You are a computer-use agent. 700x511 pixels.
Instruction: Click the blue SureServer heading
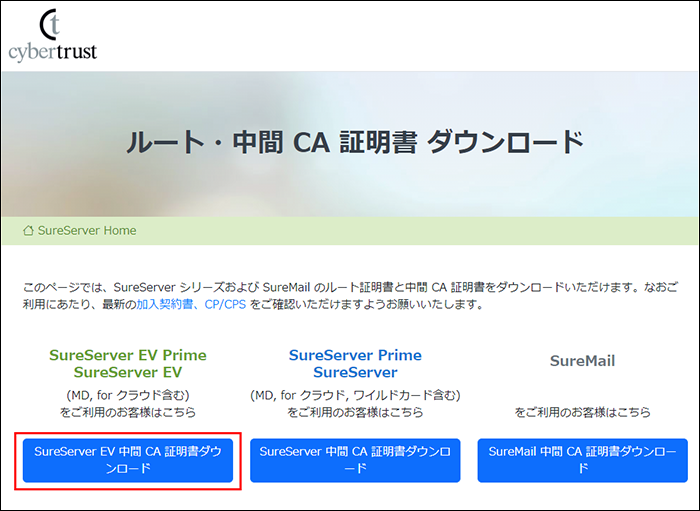[x=355, y=372]
